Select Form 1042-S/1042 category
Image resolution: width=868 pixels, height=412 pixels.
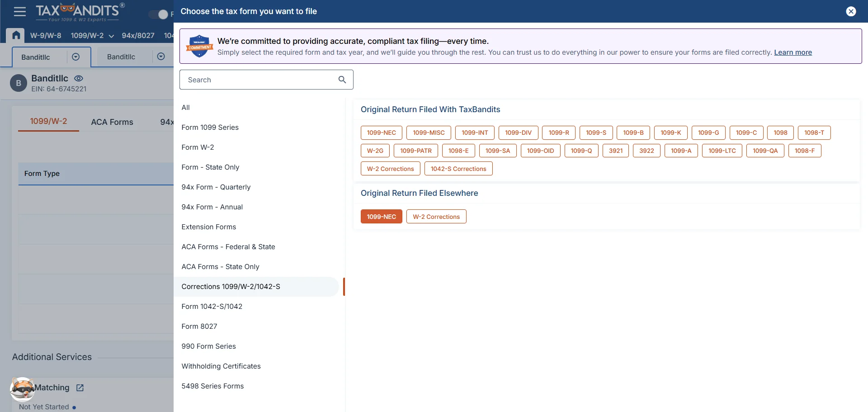[x=256, y=306]
